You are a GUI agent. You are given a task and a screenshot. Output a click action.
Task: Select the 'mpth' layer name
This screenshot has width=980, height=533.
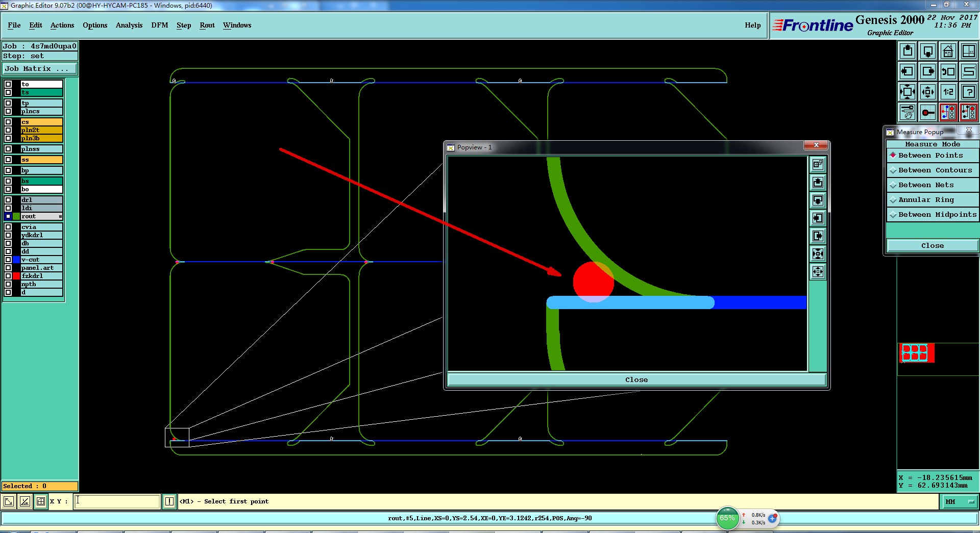pyautogui.click(x=41, y=284)
